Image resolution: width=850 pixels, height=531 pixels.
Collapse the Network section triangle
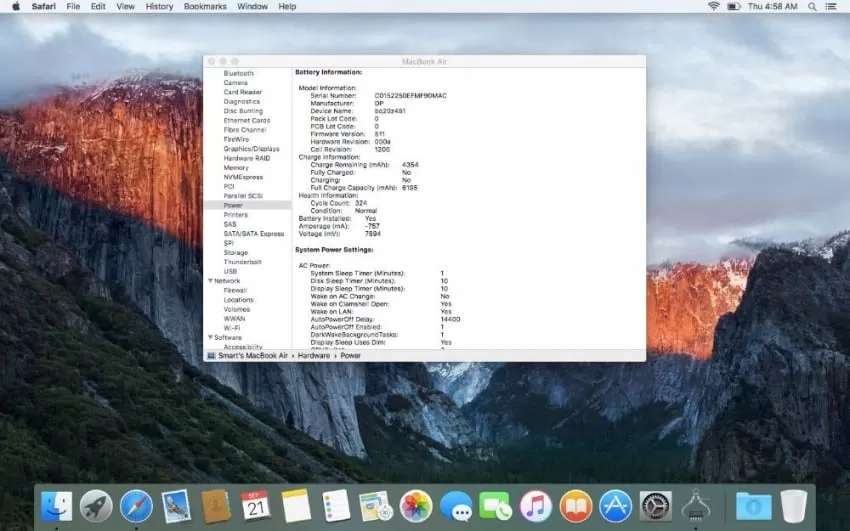pyautogui.click(x=210, y=281)
